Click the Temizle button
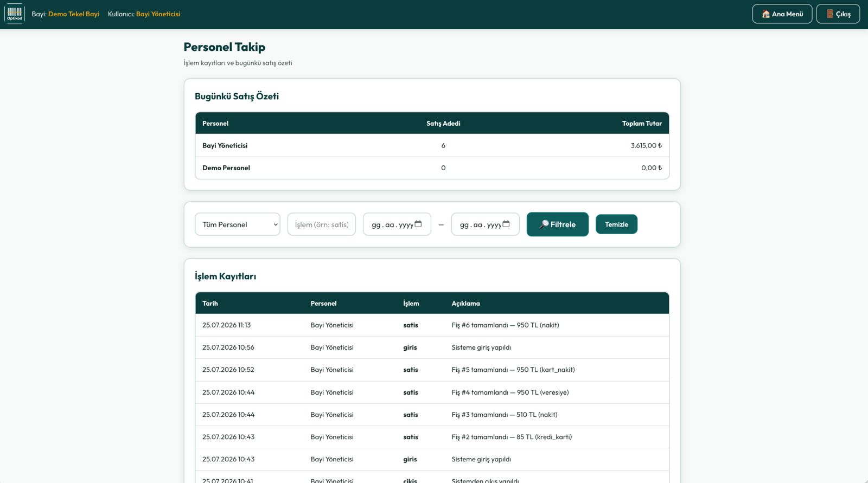This screenshot has height=483, width=868. click(x=616, y=224)
